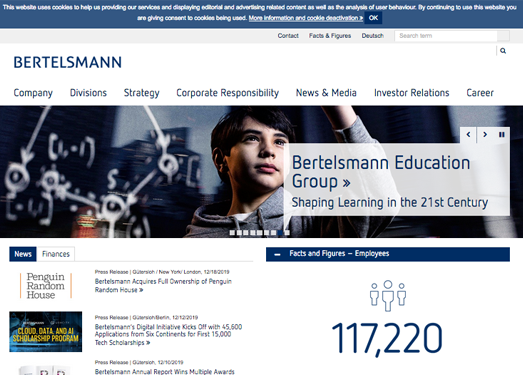Image resolution: width=523 pixels, height=375 pixels.
Task: Collapse Facts and Figures panel minus icon
Action: (x=277, y=254)
